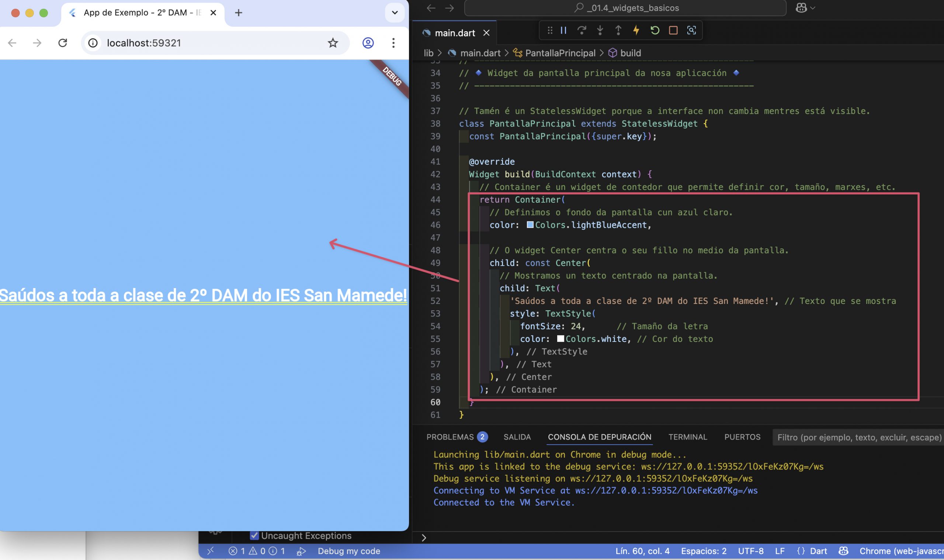Expand the Chrome tab search chevron
The width and height of the screenshot is (944, 560).
pyautogui.click(x=395, y=13)
